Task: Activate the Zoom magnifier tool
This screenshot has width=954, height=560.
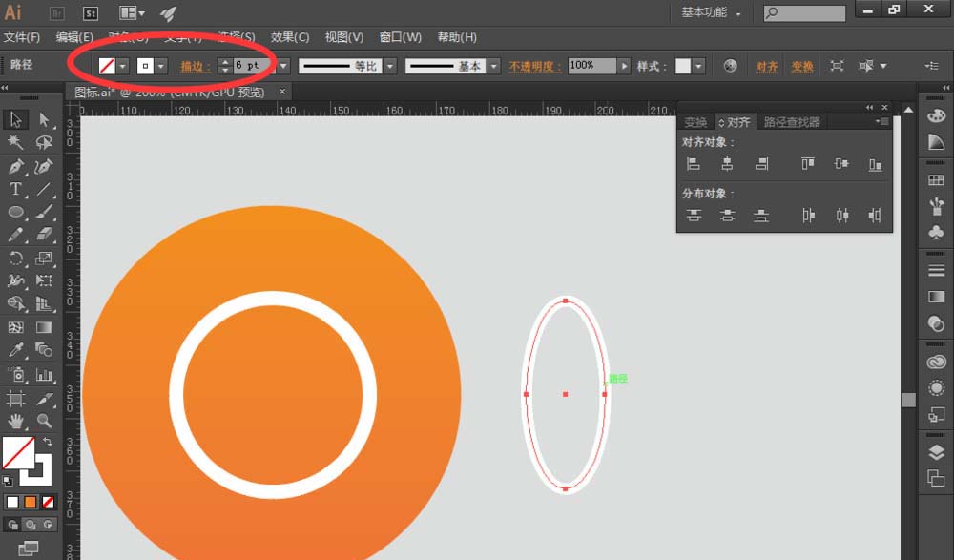Action: coord(44,421)
